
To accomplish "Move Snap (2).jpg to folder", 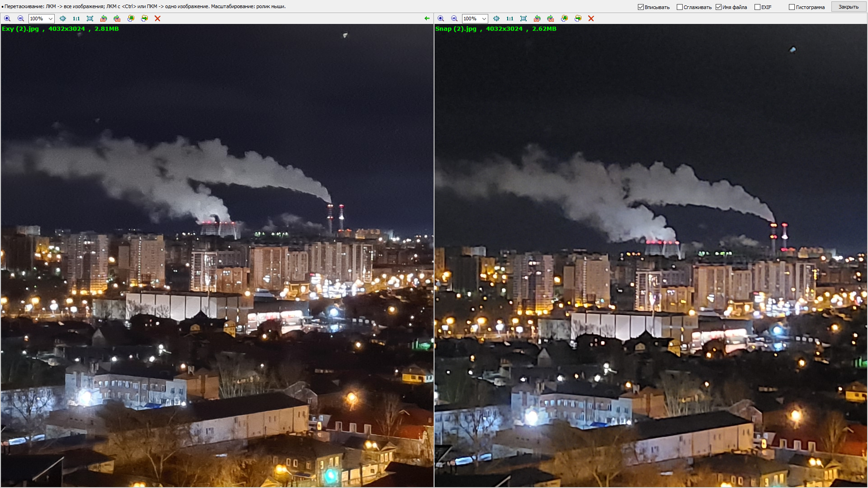I will pos(578,19).
